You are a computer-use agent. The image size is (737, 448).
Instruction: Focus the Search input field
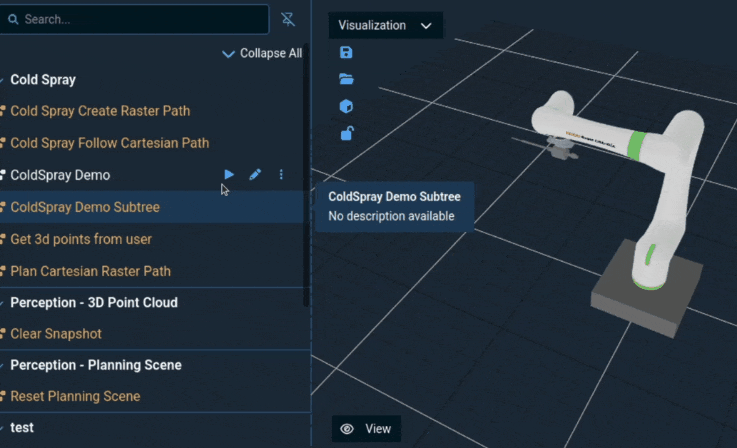pos(135,19)
